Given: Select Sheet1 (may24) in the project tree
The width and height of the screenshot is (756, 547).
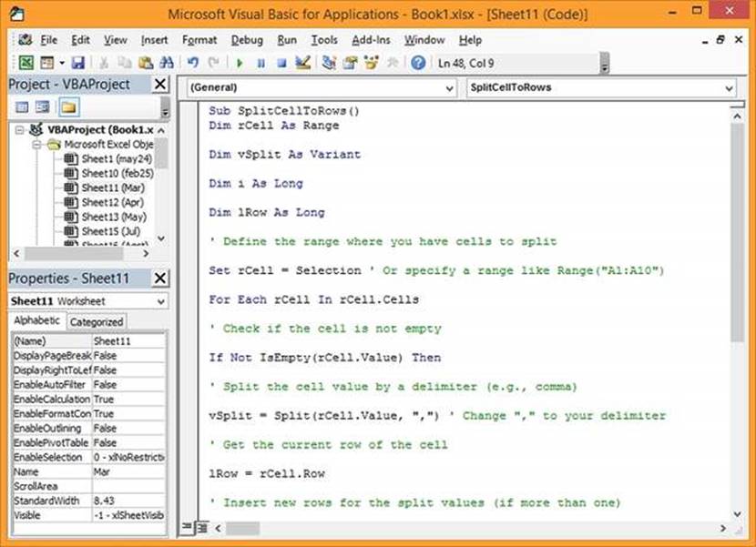Looking at the screenshot, I should [117, 158].
